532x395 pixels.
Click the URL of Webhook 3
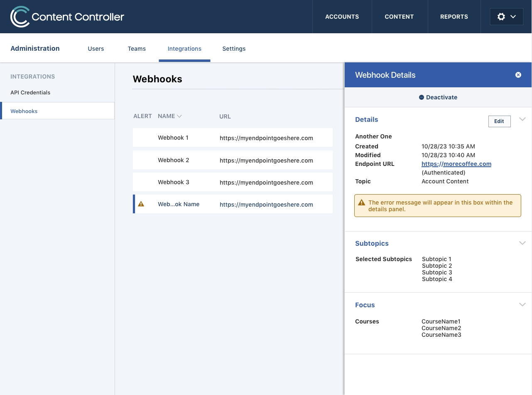[266, 183]
